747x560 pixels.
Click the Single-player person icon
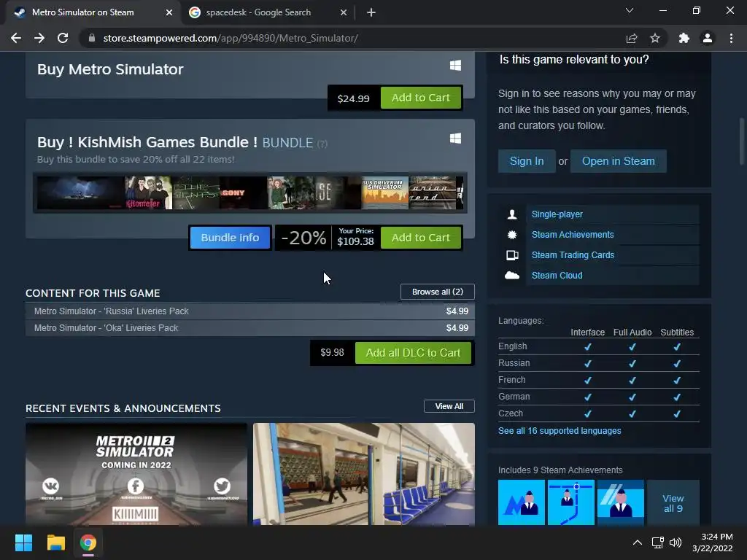coord(512,214)
